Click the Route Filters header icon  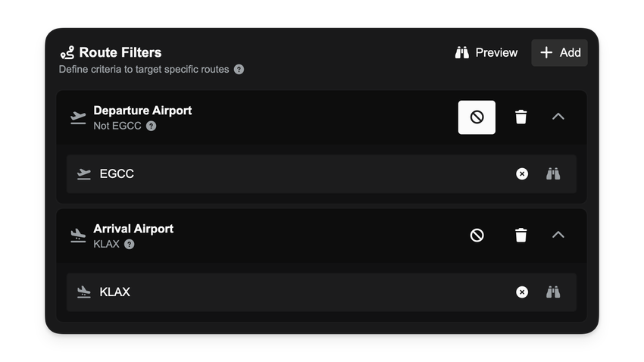point(67,53)
